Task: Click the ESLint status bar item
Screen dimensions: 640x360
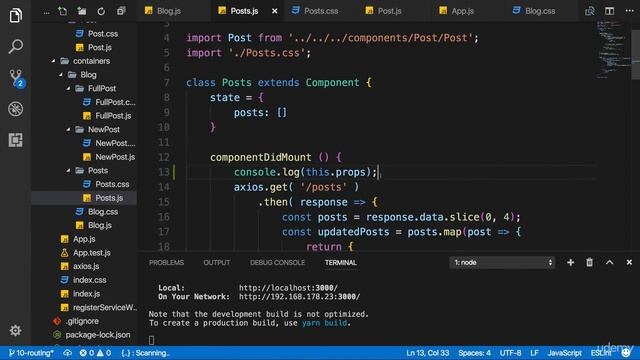Action: [x=601, y=353]
